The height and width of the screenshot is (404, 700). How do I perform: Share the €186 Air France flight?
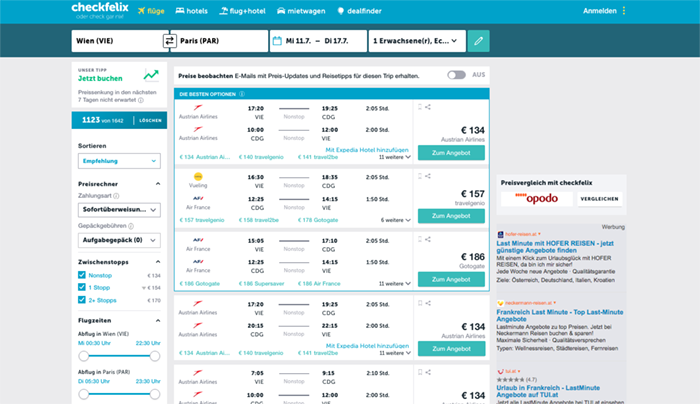click(428, 240)
